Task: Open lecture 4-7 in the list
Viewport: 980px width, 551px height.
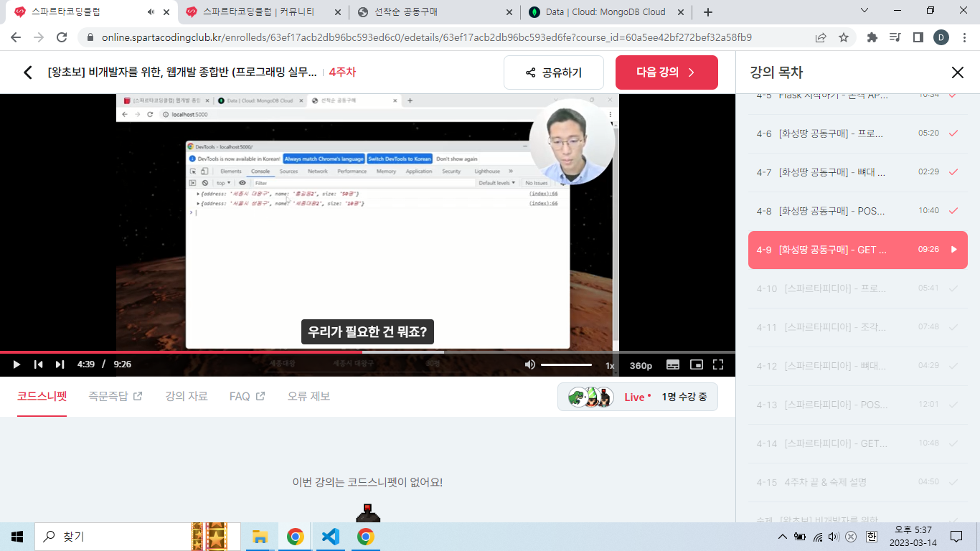Action: 857,172
